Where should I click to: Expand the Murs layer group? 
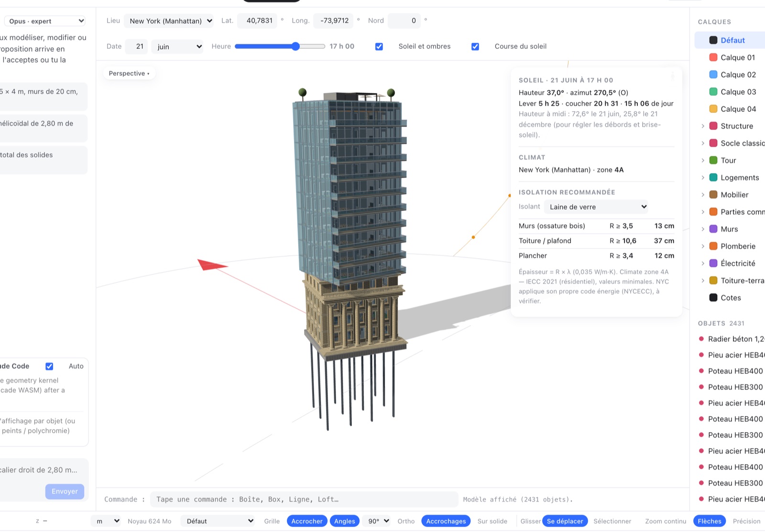[703, 229]
